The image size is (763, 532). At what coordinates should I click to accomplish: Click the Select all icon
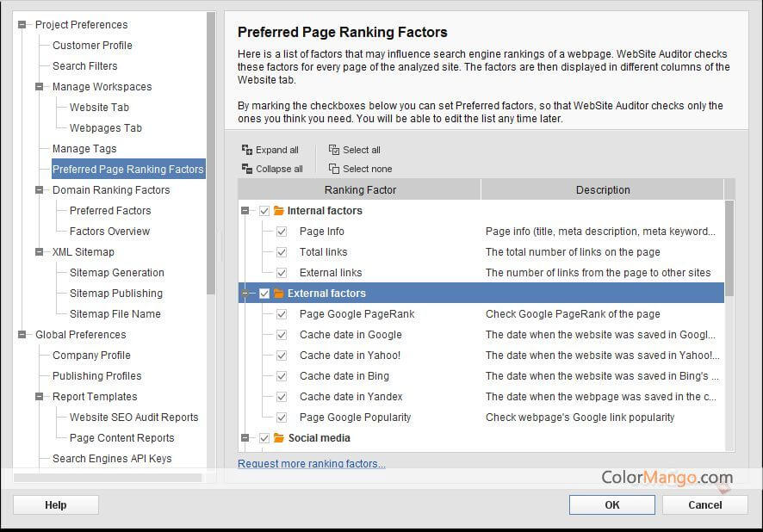point(334,150)
